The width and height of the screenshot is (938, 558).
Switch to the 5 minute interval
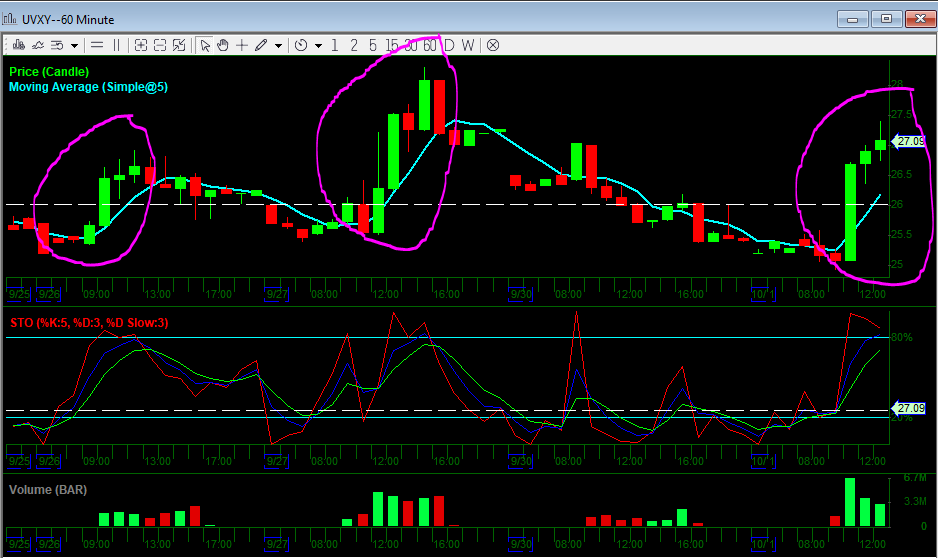pyautogui.click(x=373, y=45)
